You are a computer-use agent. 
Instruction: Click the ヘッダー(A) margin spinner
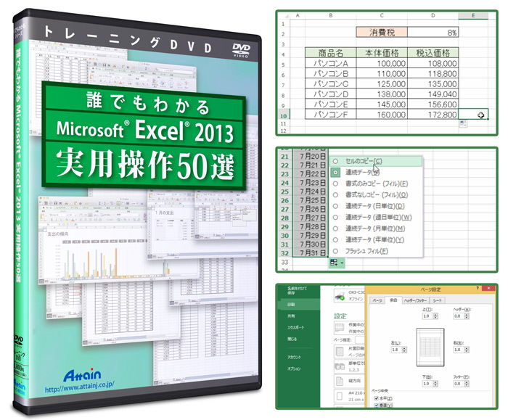tap(467, 316)
